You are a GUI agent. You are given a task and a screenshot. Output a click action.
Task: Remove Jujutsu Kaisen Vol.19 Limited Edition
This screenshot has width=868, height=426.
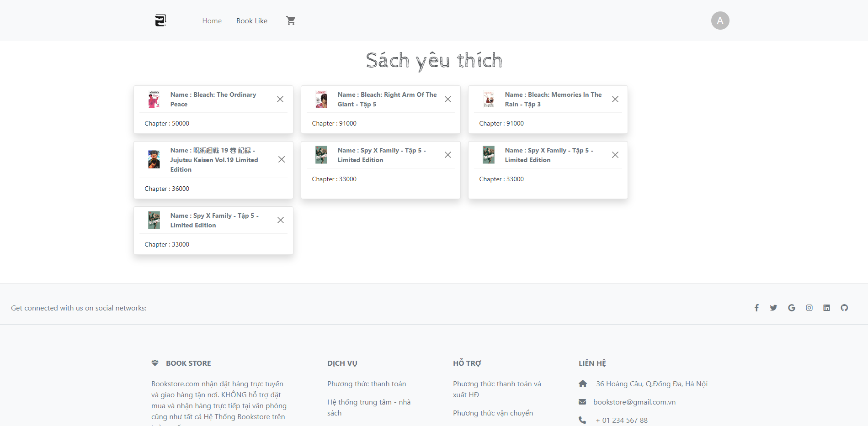tap(282, 159)
